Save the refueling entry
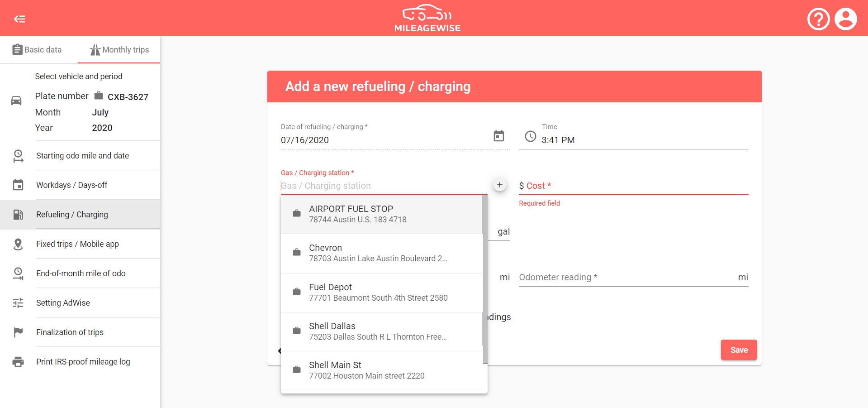 click(739, 350)
